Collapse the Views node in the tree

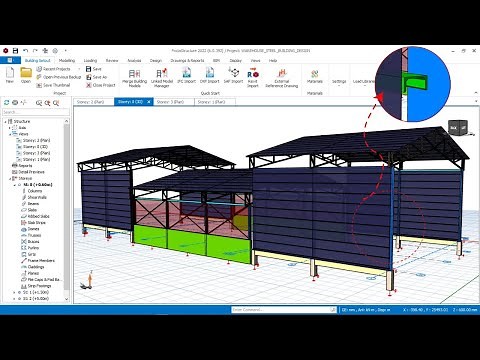[10, 134]
